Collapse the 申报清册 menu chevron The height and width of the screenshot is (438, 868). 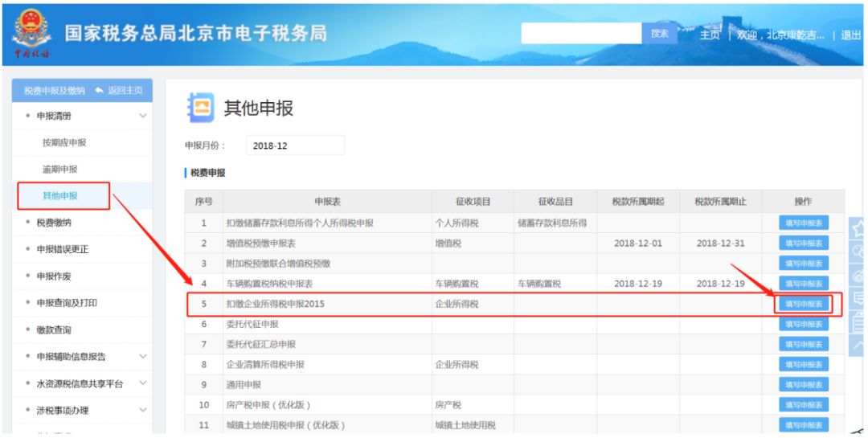pyautogui.click(x=143, y=116)
